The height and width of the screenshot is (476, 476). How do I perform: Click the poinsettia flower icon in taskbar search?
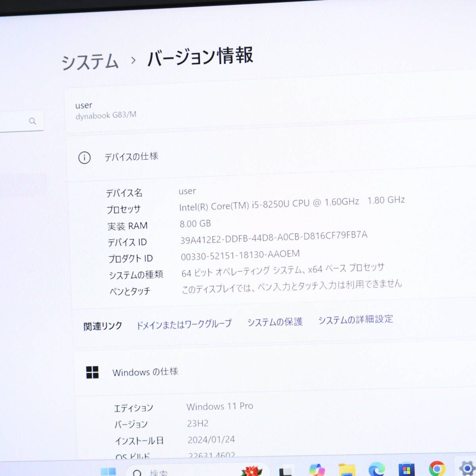pos(251,471)
